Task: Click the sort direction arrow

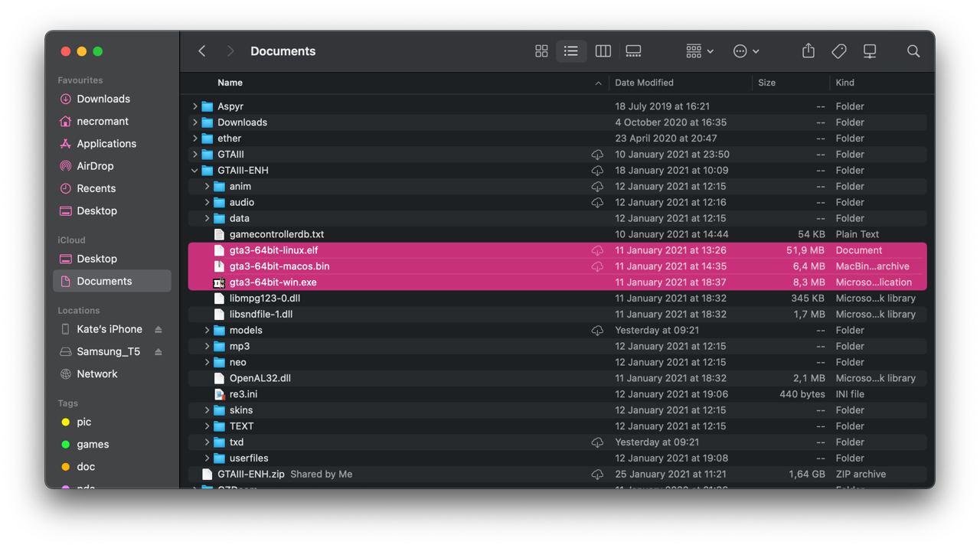Action: pos(598,83)
